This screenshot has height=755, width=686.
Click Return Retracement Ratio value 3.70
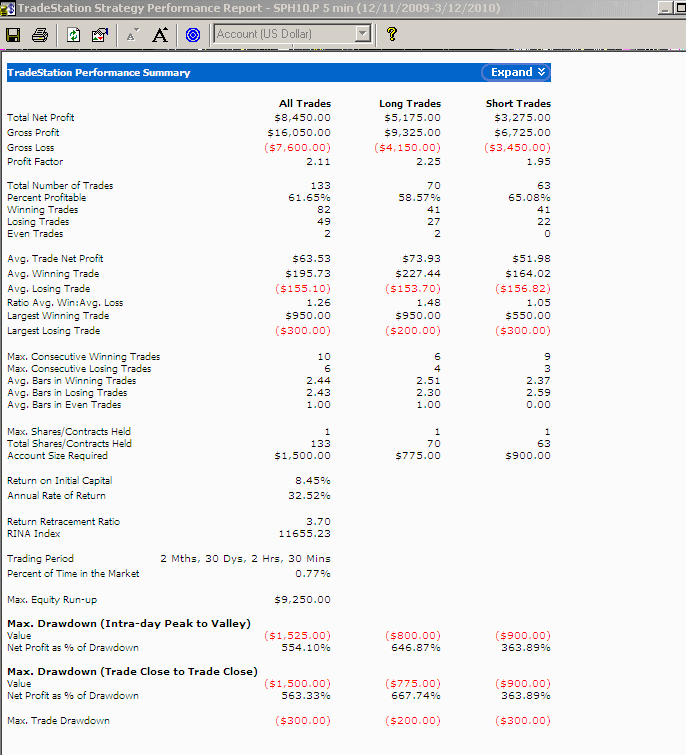318,521
